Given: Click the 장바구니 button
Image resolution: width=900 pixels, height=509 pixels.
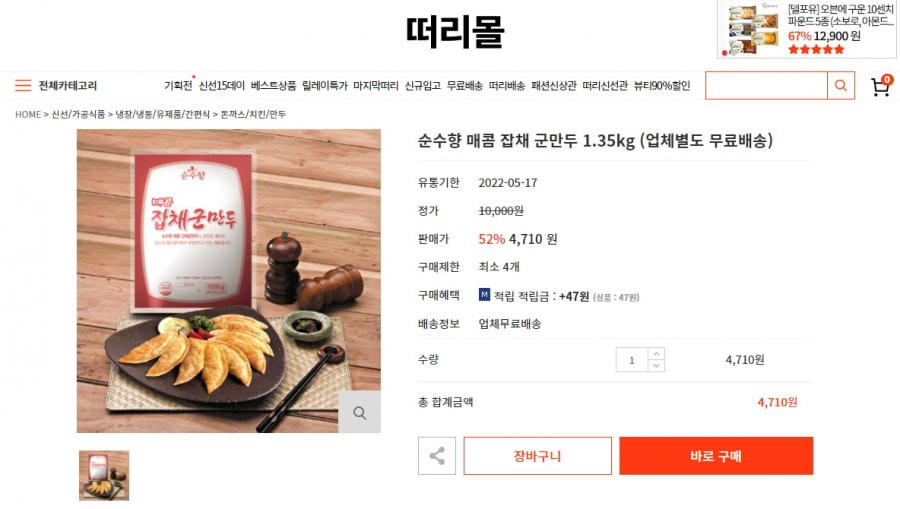Looking at the screenshot, I should [x=537, y=456].
